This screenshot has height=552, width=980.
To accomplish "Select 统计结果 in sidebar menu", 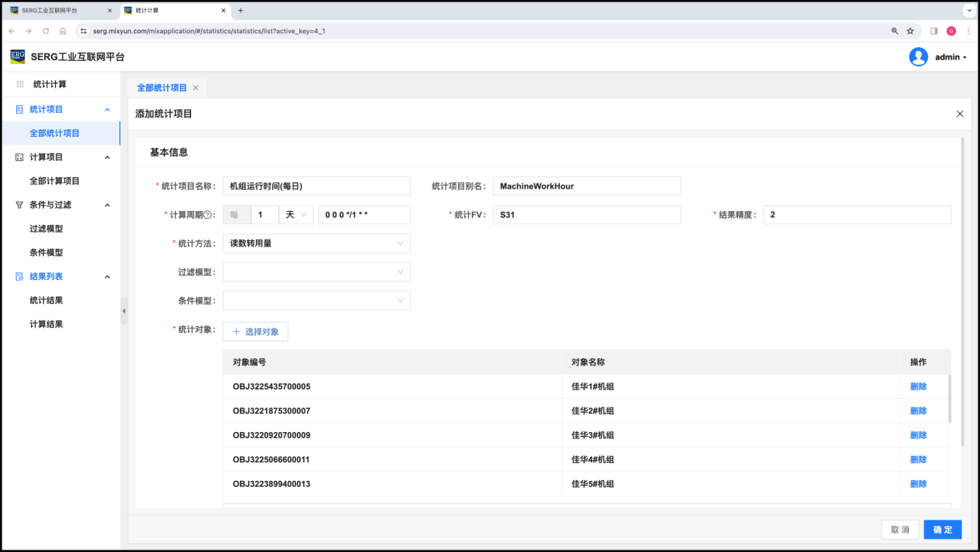I will coord(46,301).
